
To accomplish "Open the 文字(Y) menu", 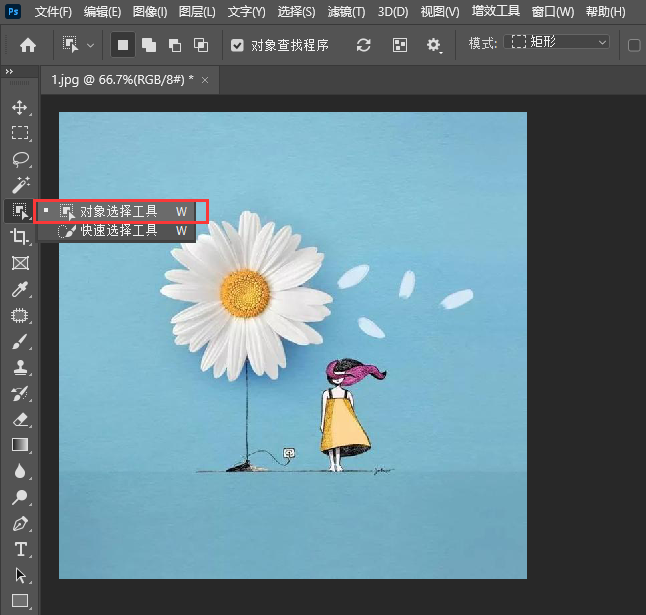I will [246, 12].
